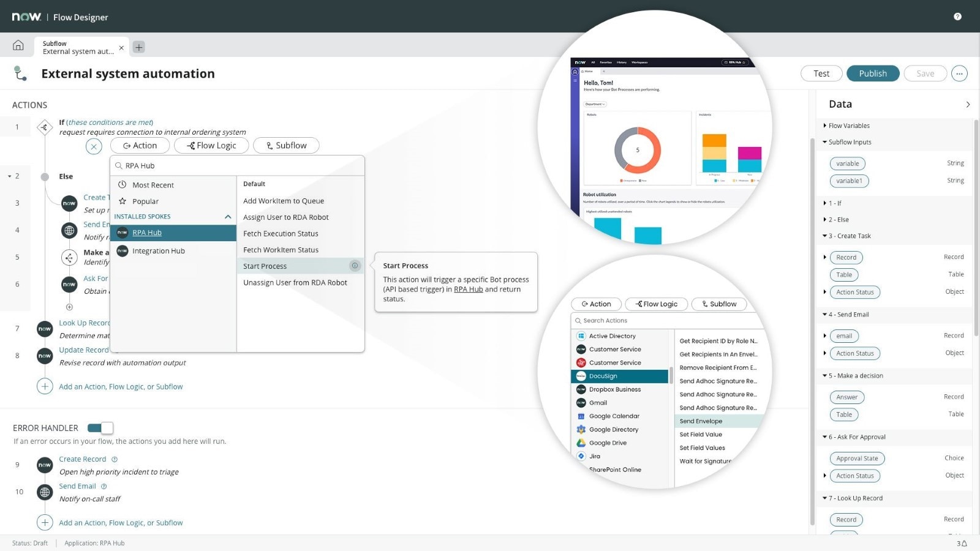Select the variable1 data pill

[849, 181]
